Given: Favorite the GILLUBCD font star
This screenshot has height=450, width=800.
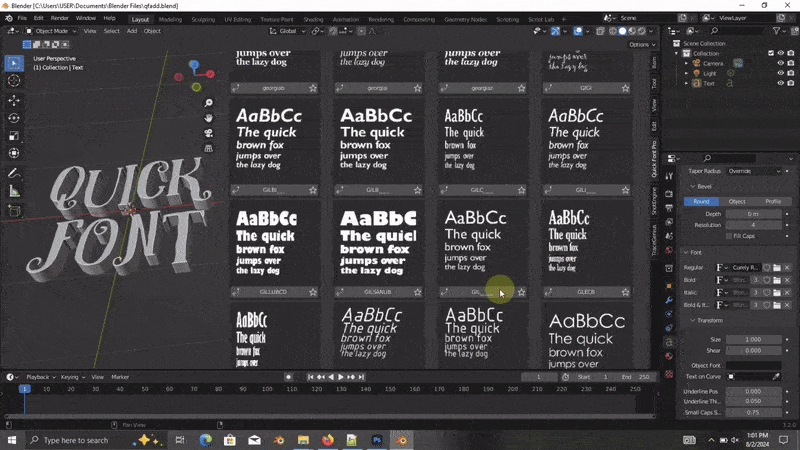Looking at the screenshot, I should pos(313,292).
